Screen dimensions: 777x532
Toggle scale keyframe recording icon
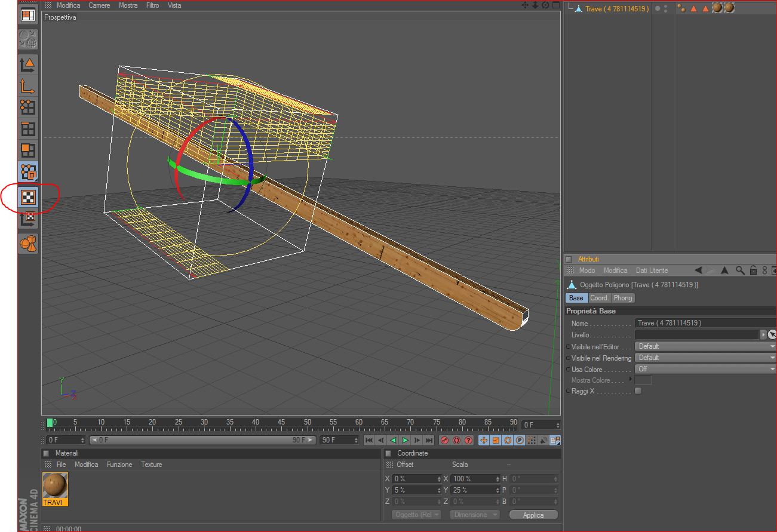(496, 440)
